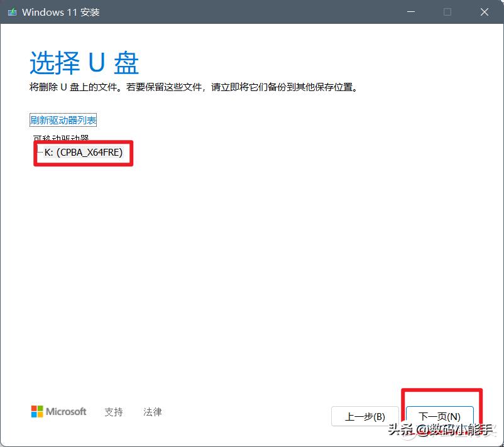Click the CPBA_X64FRE volume label text

91,152
